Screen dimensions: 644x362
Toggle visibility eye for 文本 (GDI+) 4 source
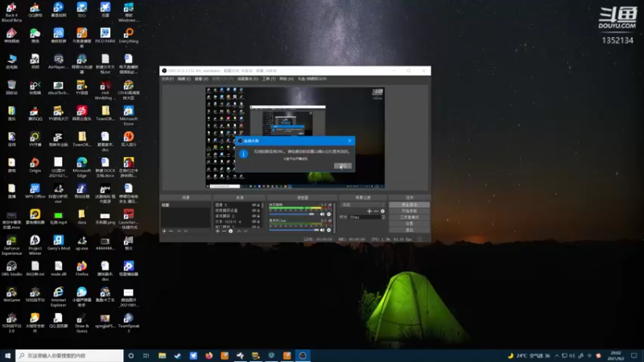(x=254, y=221)
